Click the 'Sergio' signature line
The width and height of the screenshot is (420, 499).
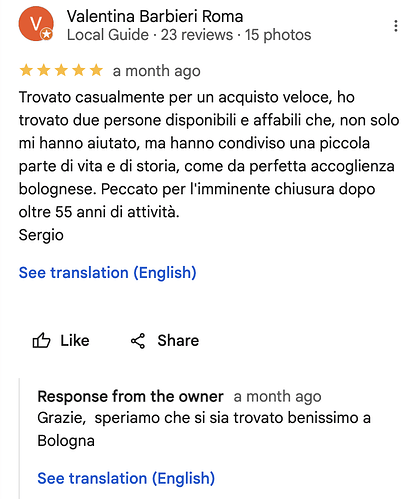(x=41, y=235)
